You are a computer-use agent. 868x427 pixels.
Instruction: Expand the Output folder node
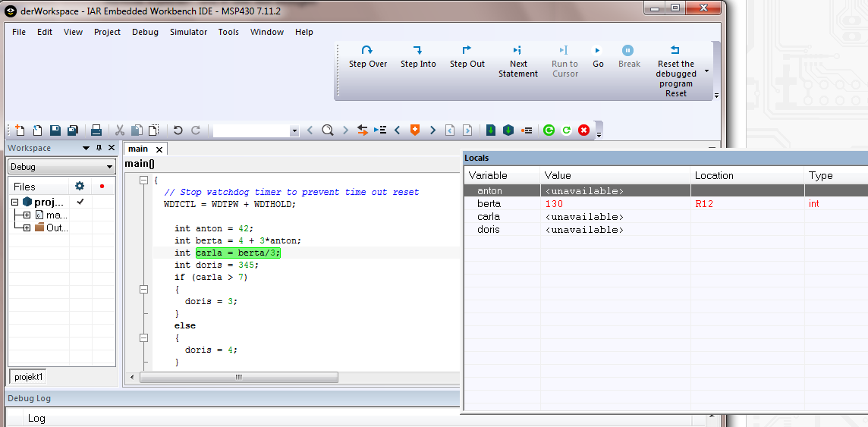point(27,228)
